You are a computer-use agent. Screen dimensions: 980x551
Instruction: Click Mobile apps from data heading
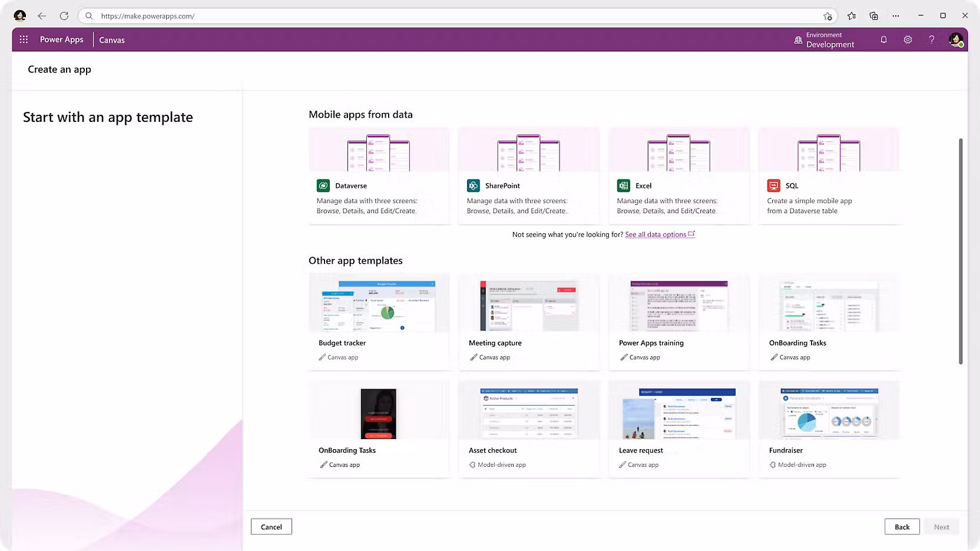point(360,115)
